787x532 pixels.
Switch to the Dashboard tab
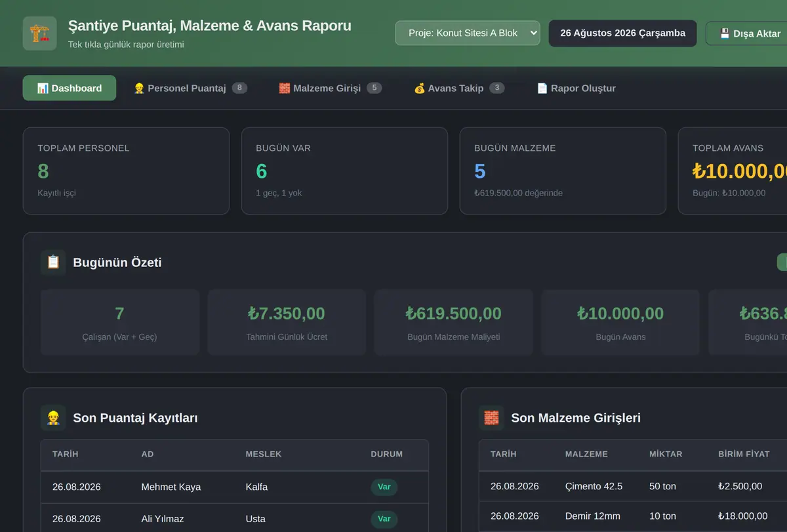pos(70,88)
